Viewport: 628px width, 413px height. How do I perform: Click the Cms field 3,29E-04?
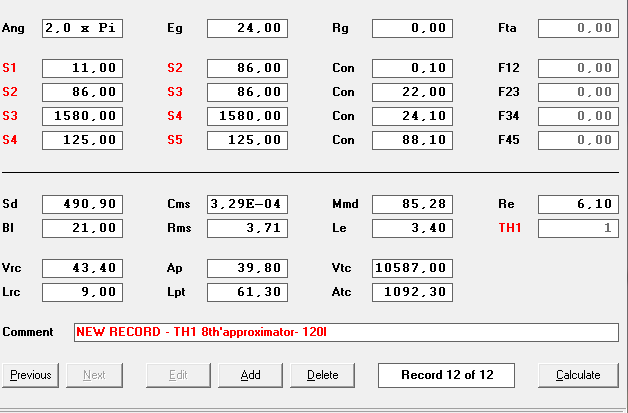[x=248, y=205]
